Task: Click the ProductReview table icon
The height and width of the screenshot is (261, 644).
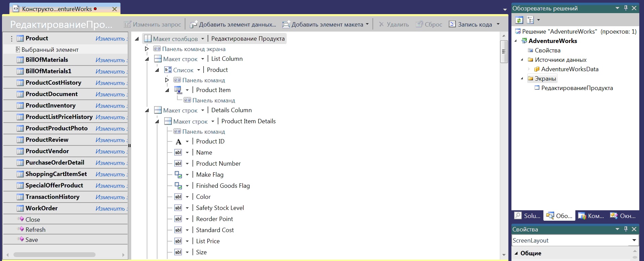Action: [x=20, y=140]
